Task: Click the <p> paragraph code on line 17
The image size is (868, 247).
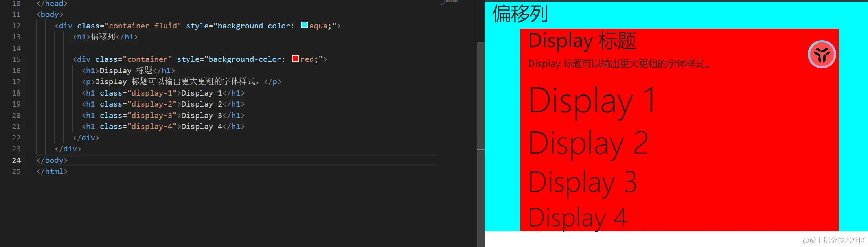Action: 182,82
